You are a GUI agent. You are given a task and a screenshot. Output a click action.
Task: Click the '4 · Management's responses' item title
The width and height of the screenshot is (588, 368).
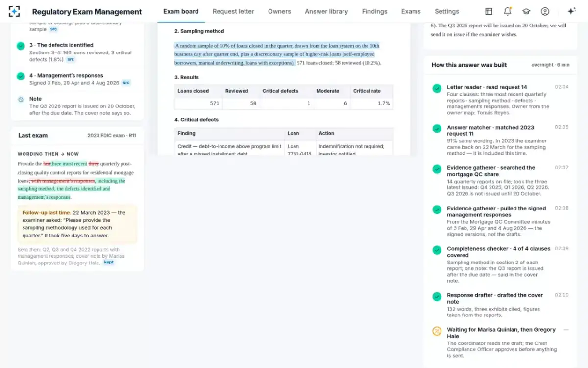pyautogui.click(x=66, y=76)
